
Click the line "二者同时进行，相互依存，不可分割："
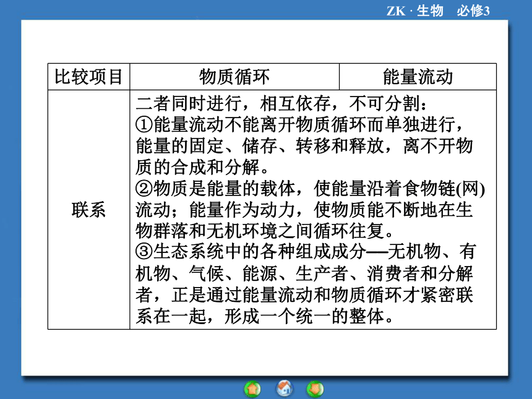point(281,103)
